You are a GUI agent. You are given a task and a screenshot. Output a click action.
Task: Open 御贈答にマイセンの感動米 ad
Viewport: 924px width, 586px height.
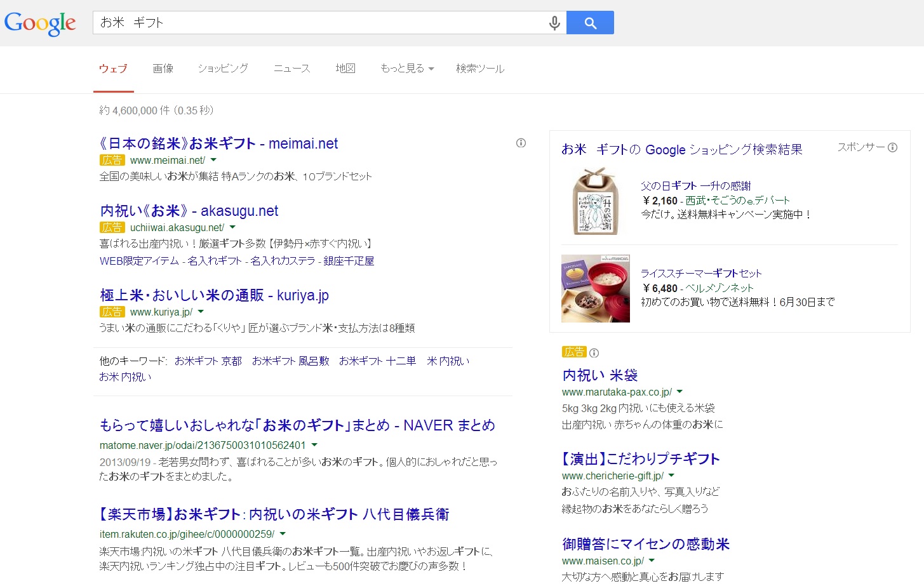tap(646, 544)
